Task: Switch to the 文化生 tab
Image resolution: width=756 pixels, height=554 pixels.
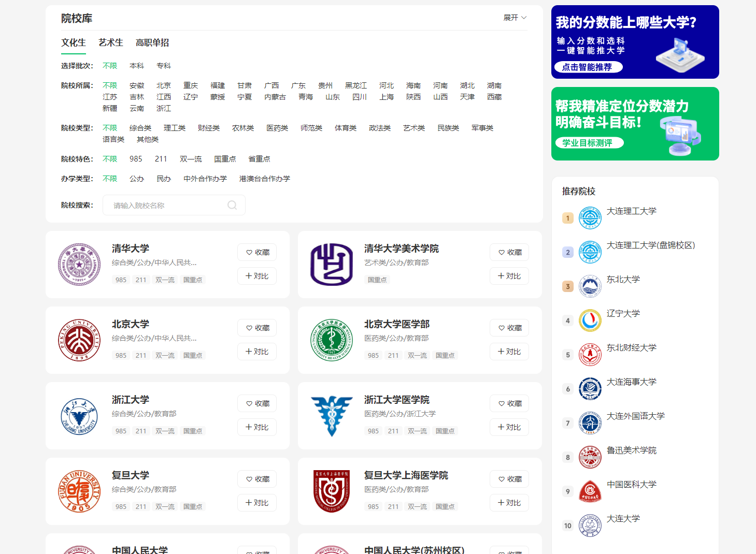Action: tap(74, 42)
